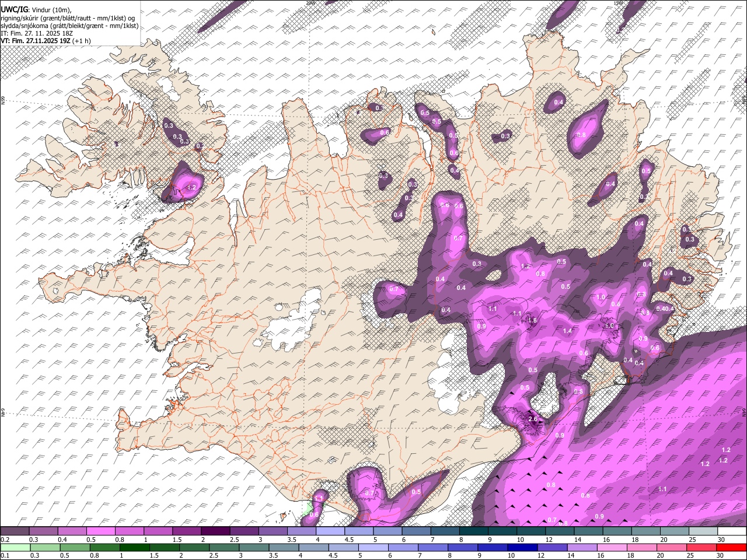This screenshot has height=560, width=747.
Task: Click the 'rigning/skúrir' legend description line
Action: (68, 18)
